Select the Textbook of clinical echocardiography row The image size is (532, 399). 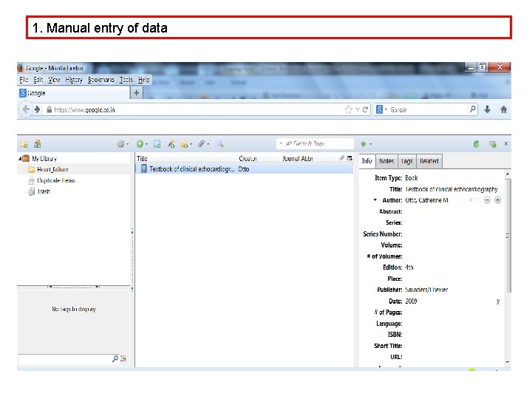[245, 168]
